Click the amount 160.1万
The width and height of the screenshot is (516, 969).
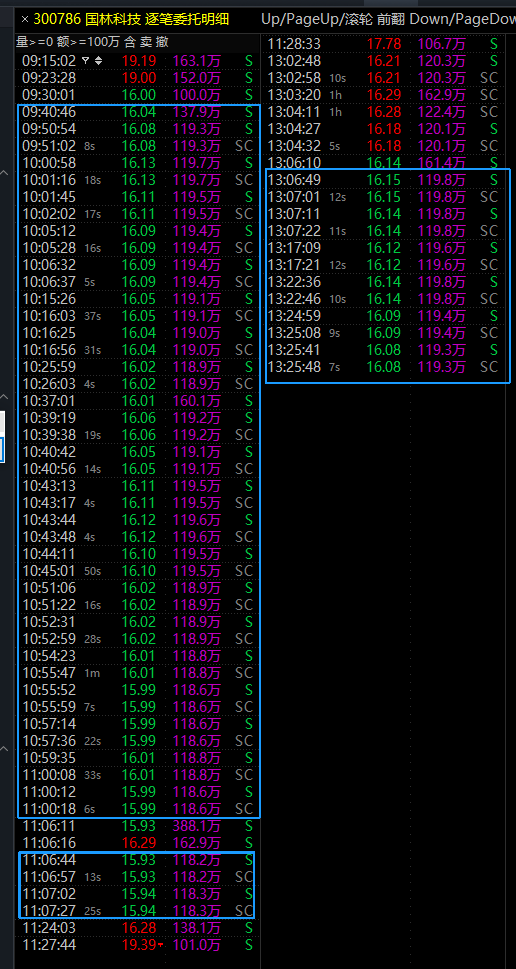coord(197,401)
